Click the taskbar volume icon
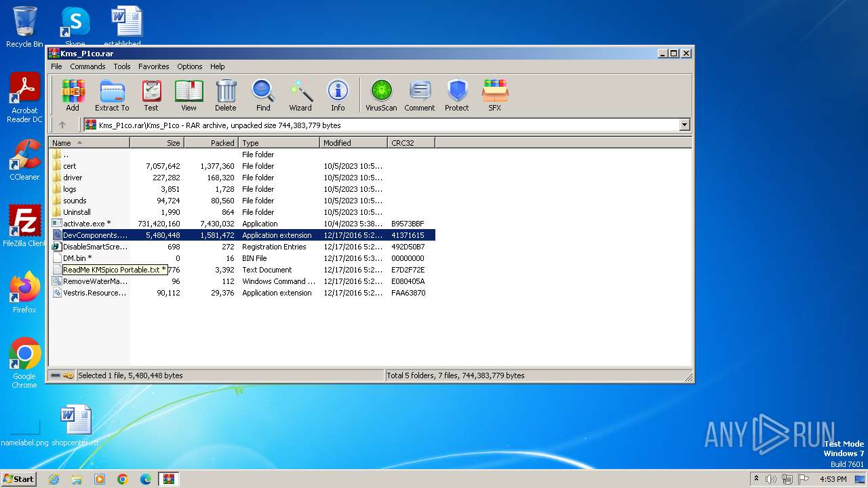Viewport: 868px width, 488px height. tap(771, 479)
